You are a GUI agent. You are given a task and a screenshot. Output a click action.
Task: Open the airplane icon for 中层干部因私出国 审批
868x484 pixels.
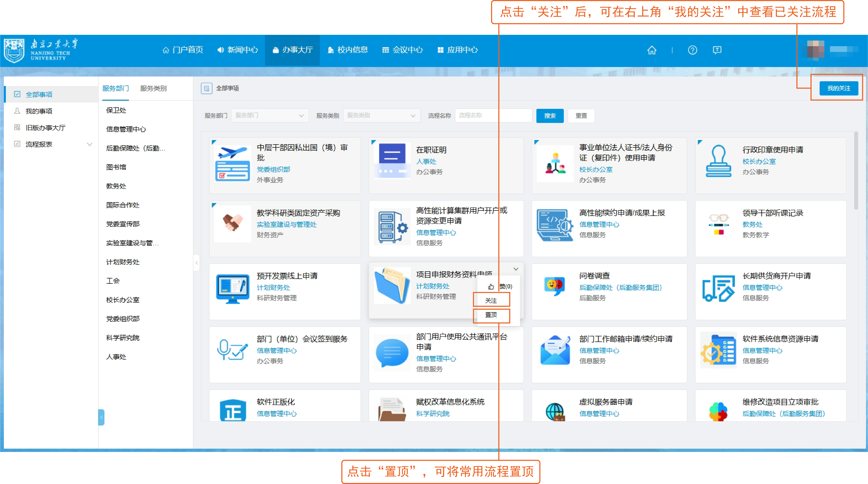[x=232, y=164]
